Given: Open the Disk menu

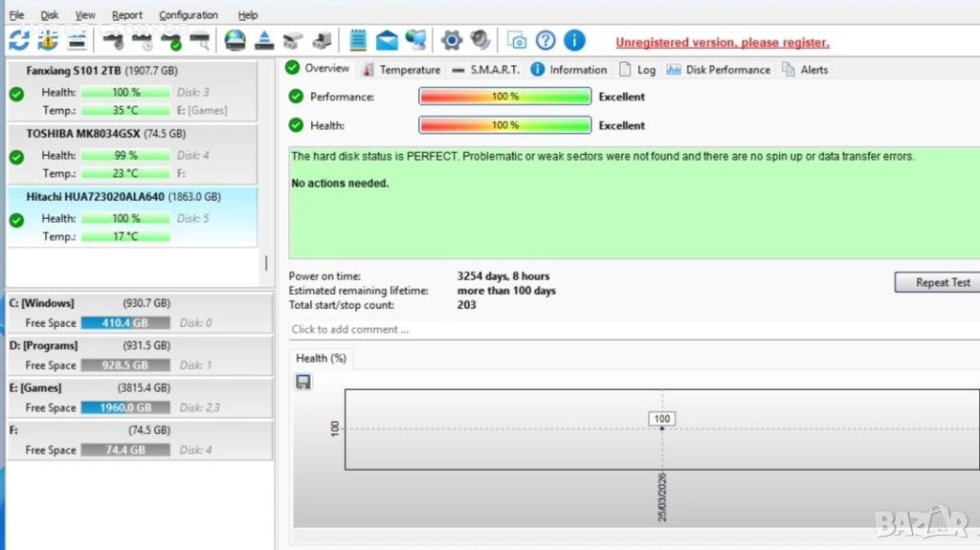Looking at the screenshot, I should pyautogui.click(x=50, y=15).
